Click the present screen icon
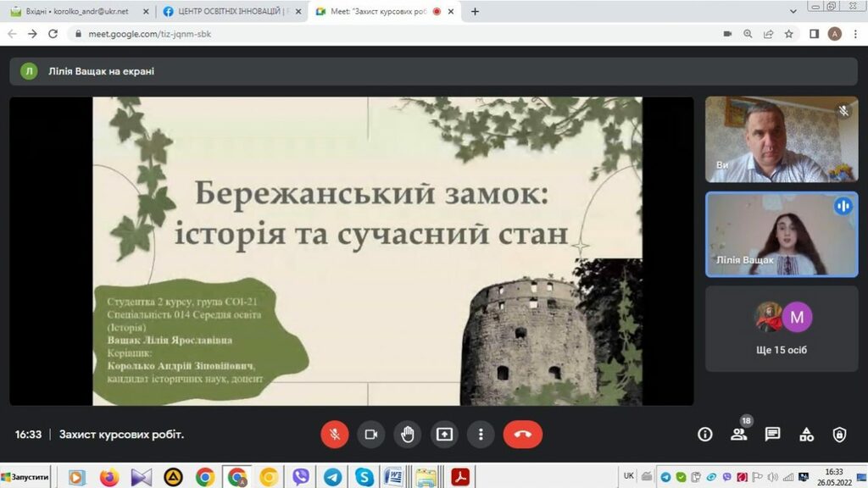 [444, 435]
